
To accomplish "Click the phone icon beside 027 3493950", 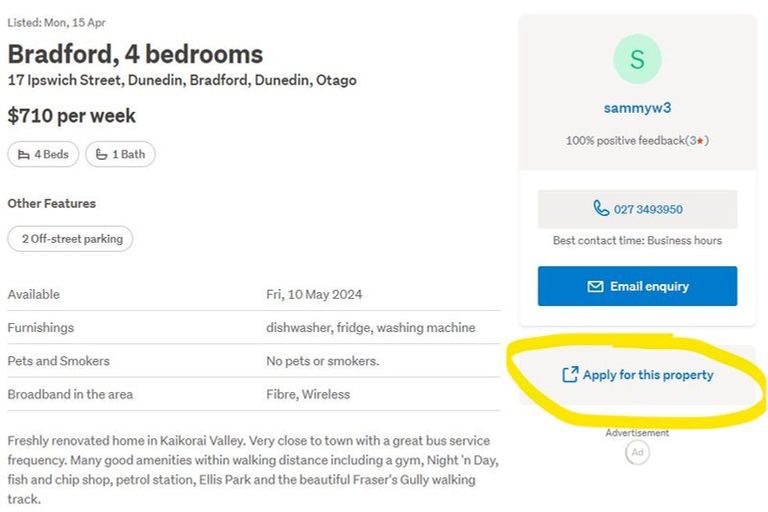I will (600, 209).
